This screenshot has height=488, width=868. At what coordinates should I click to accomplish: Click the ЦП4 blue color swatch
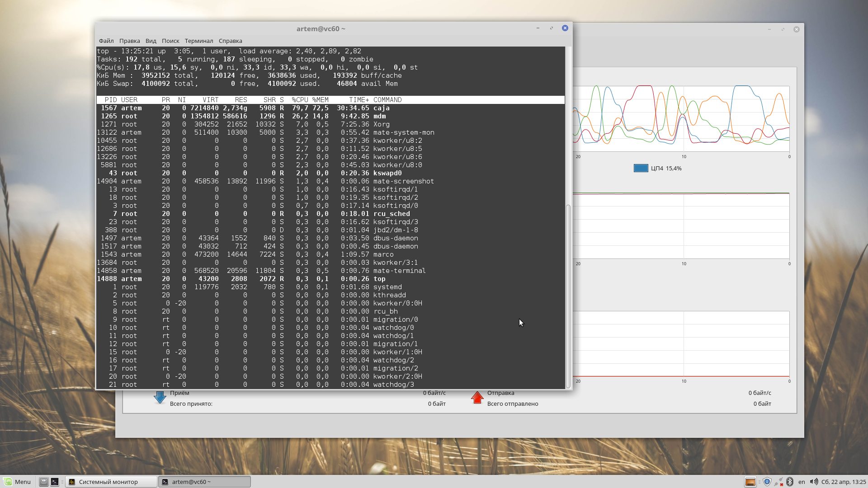pyautogui.click(x=641, y=168)
